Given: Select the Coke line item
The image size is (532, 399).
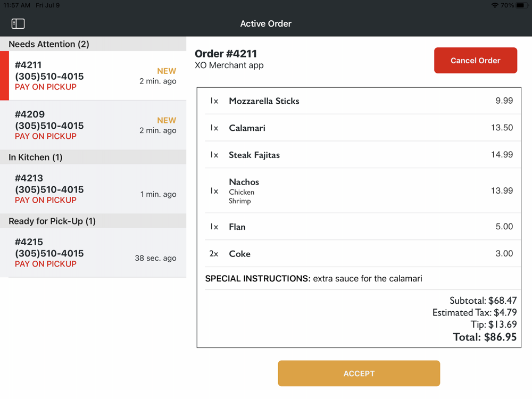Looking at the screenshot, I should pyautogui.click(x=363, y=253).
